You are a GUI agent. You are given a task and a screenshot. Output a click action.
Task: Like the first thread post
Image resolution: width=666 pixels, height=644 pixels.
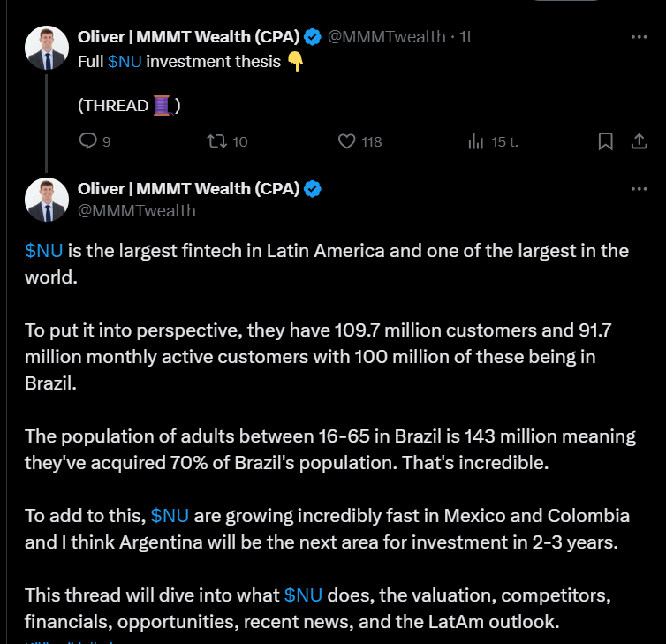pyautogui.click(x=347, y=141)
